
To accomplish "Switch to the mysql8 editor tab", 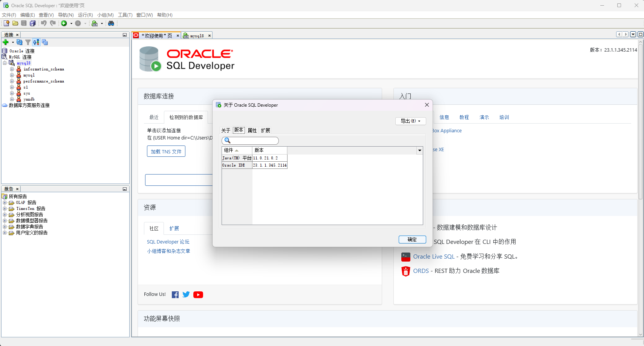I will tap(197, 35).
